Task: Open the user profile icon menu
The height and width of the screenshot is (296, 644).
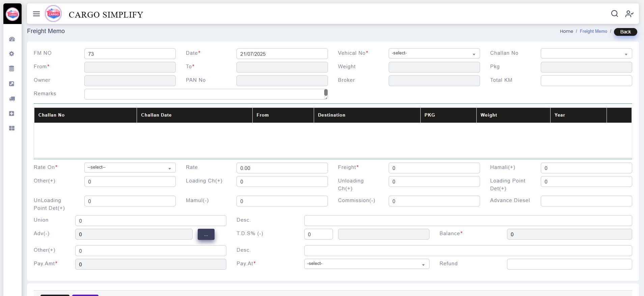Action: [x=629, y=14]
